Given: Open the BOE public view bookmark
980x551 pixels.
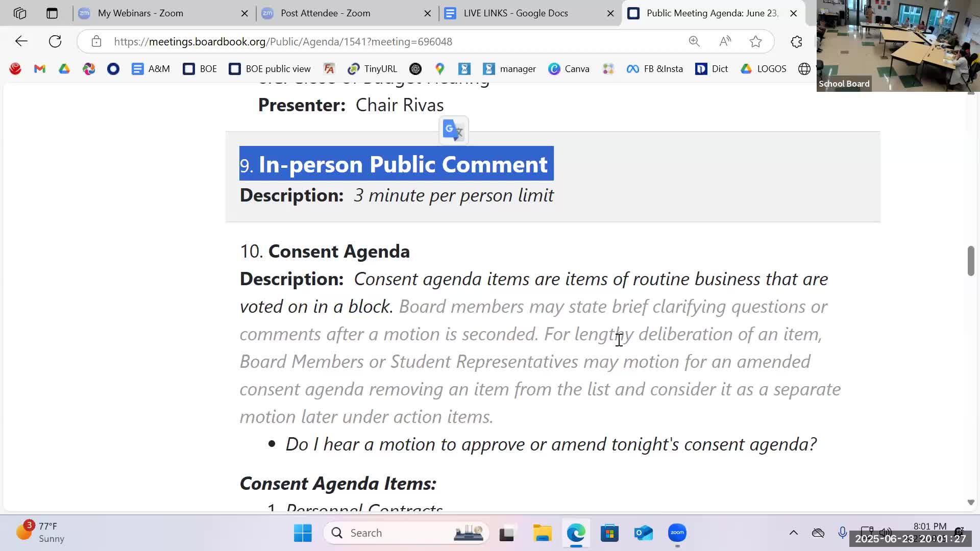Looking at the screenshot, I should click(270, 69).
